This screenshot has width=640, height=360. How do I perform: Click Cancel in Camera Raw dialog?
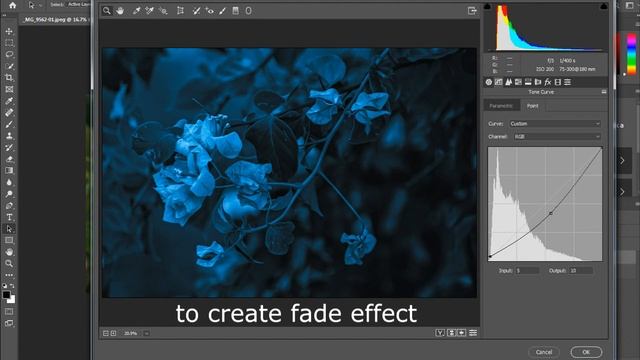pyautogui.click(x=544, y=352)
